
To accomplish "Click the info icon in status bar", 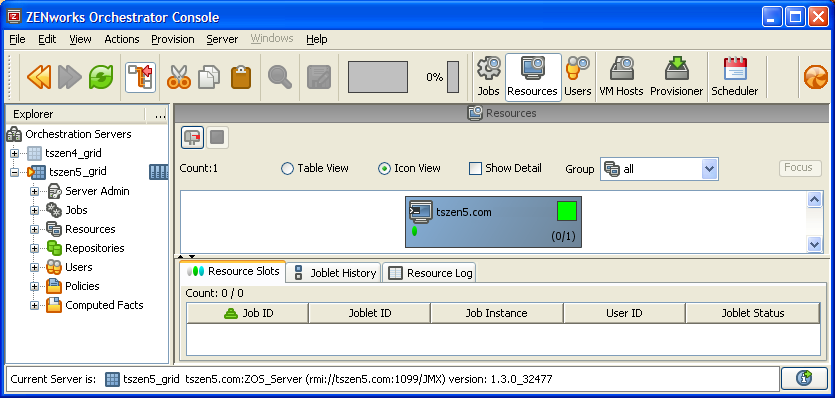I will [804, 378].
